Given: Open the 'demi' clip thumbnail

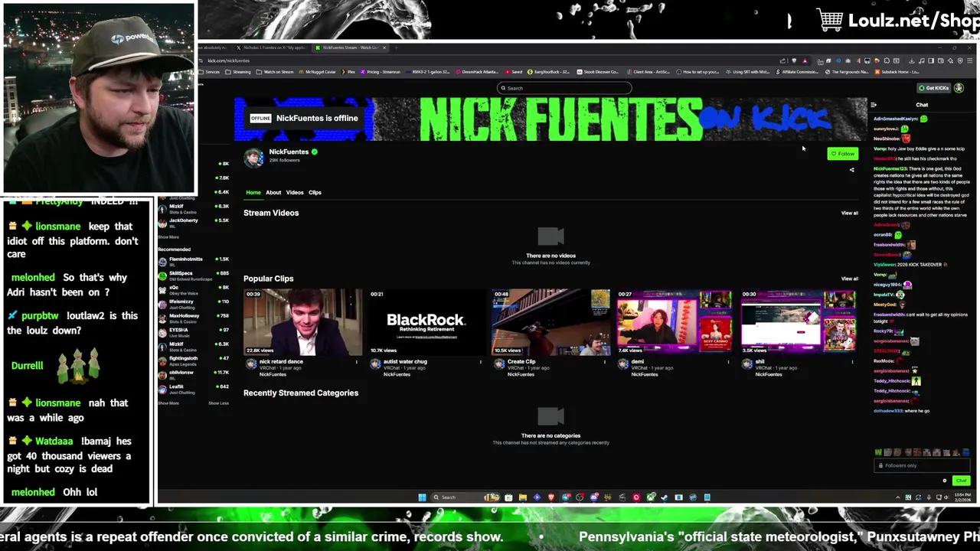Looking at the screenshot, I should click(675, 322).
